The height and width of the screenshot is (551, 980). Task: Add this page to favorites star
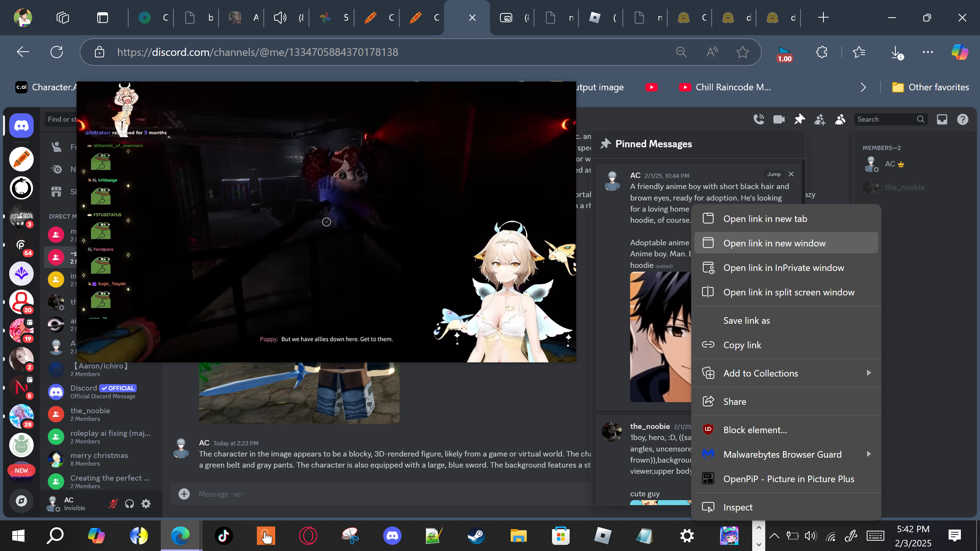click(x=743, y=52)
